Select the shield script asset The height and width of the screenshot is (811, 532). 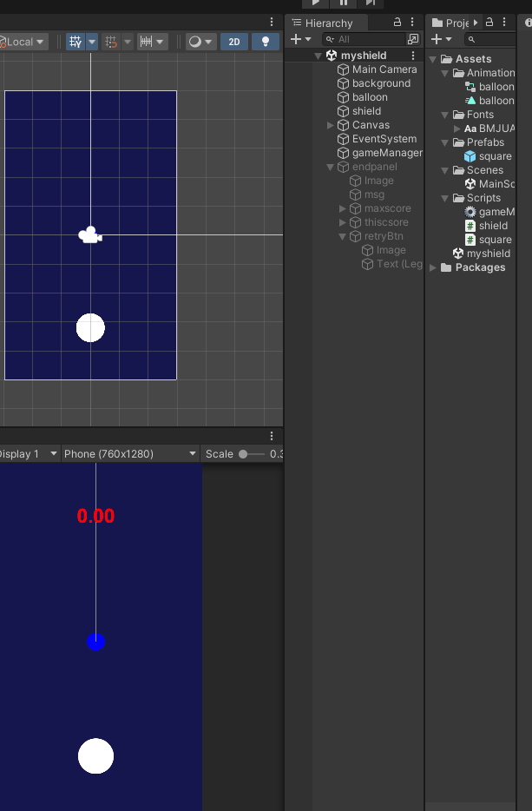pyautogui.click(x=486, y=226)
